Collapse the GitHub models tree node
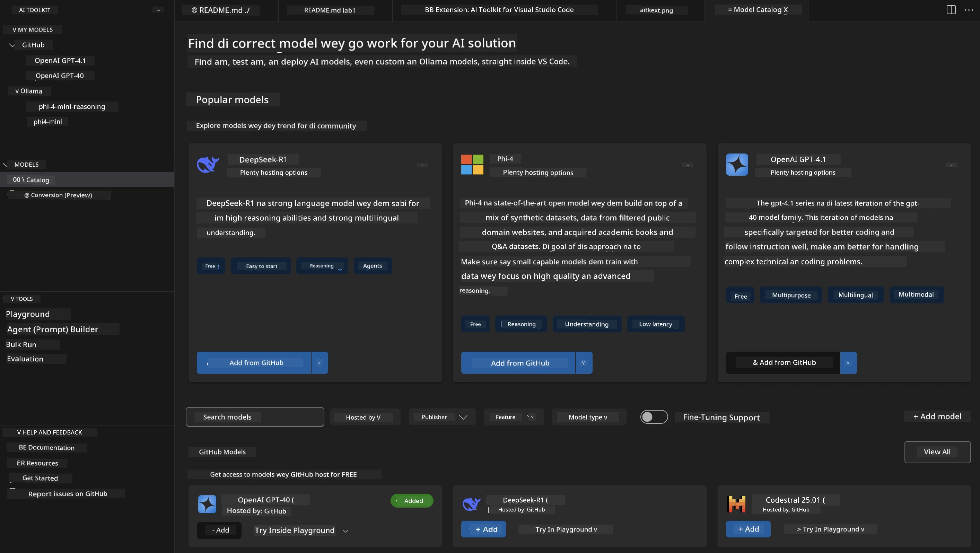 [x=12, y=45]
